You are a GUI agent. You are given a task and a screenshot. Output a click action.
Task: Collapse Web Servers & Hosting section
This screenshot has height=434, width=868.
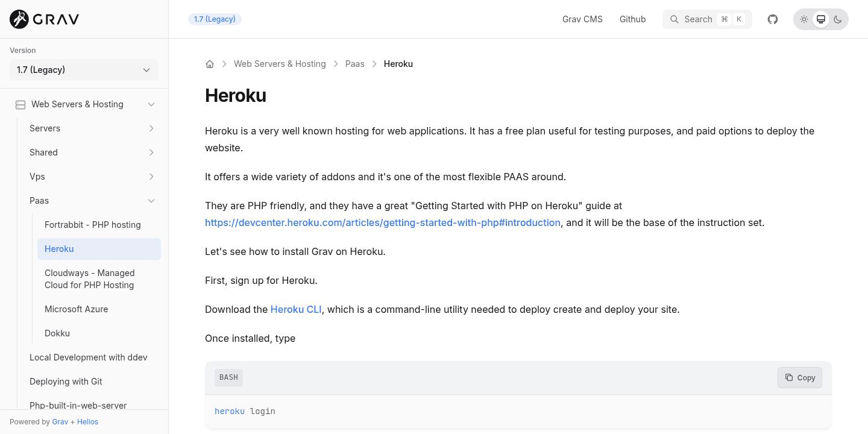coord(151,104)
